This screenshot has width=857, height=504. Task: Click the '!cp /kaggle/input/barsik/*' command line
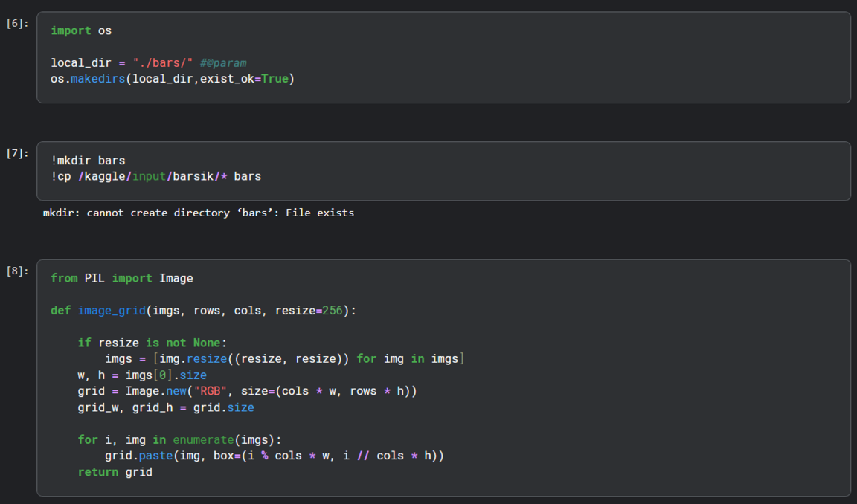coord(155,176)
